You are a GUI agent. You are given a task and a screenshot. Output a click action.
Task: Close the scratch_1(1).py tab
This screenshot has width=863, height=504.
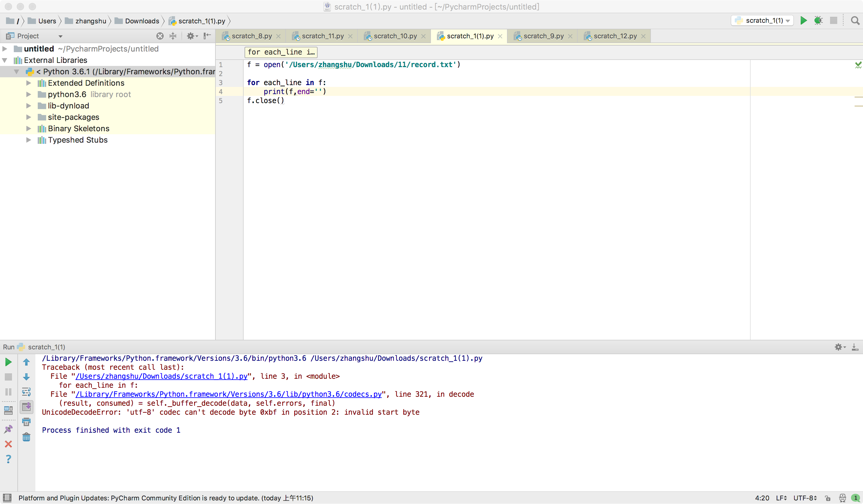point(500,36)
